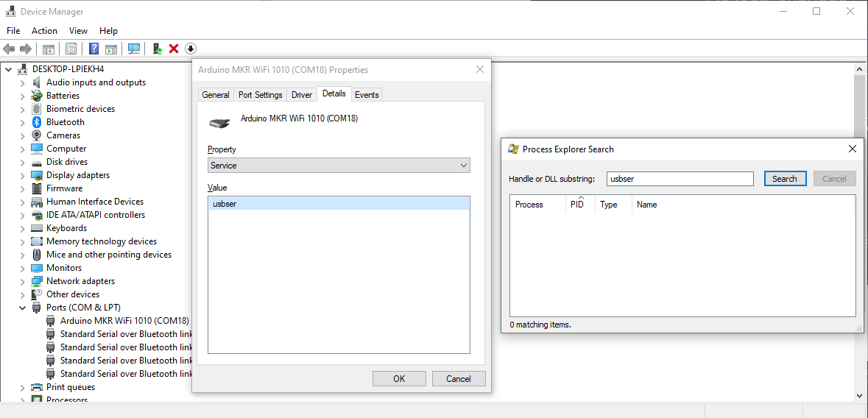Click the Display adapters icon

(37, 175)
